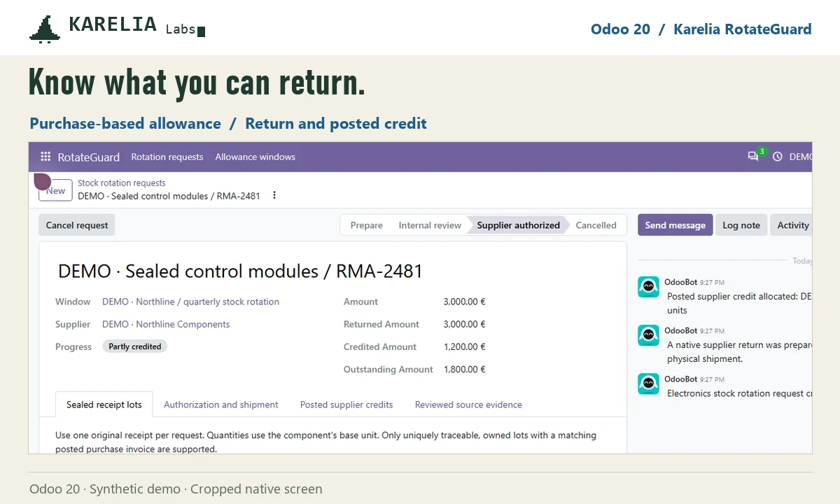Image resolution: width=840 pixels, height=504 pixels.
Task: Click the Returned Amount value 3,000.00 €
Action: 464,324
